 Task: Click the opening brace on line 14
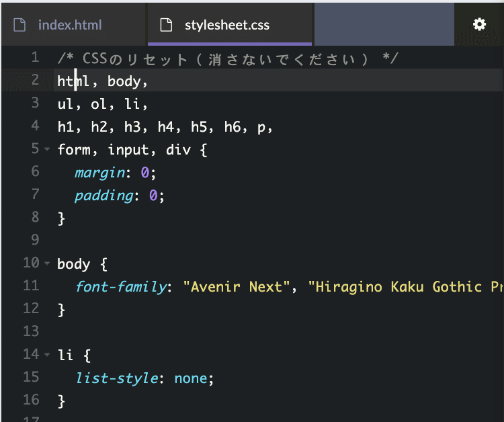[87, 355]
